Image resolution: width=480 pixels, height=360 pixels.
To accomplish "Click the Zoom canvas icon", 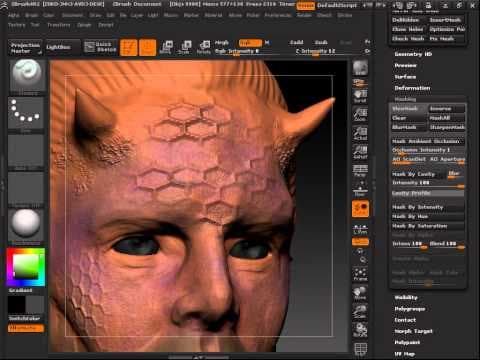I will tap(360, 115).
